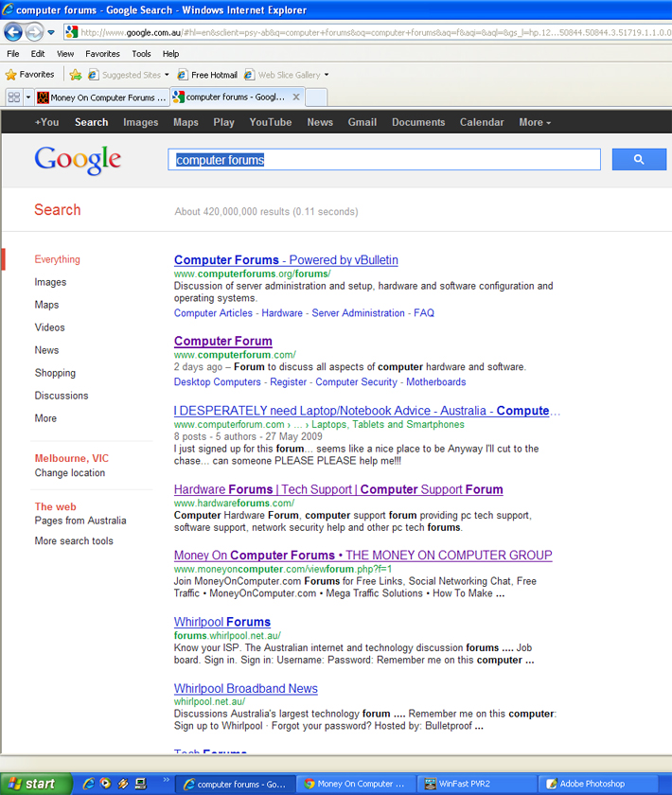Click the browser Back arrow button

(x=12, y=32)
